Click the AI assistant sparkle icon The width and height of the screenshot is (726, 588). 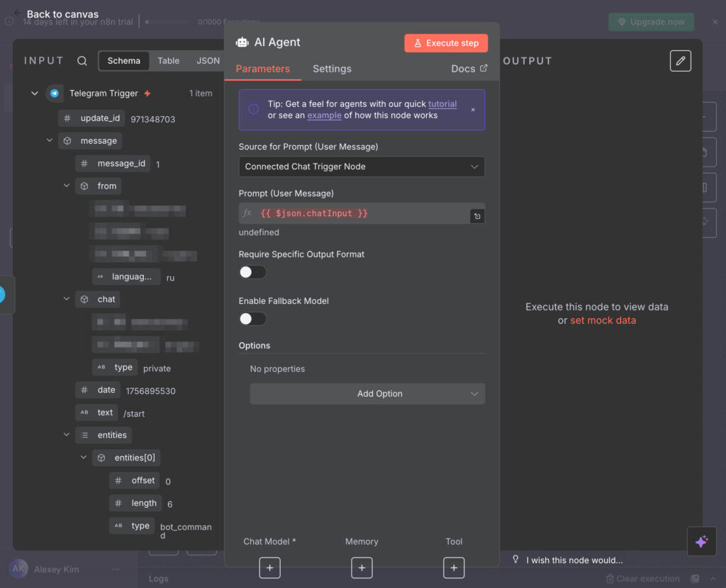pyautogui.click(x=701, y=541)
